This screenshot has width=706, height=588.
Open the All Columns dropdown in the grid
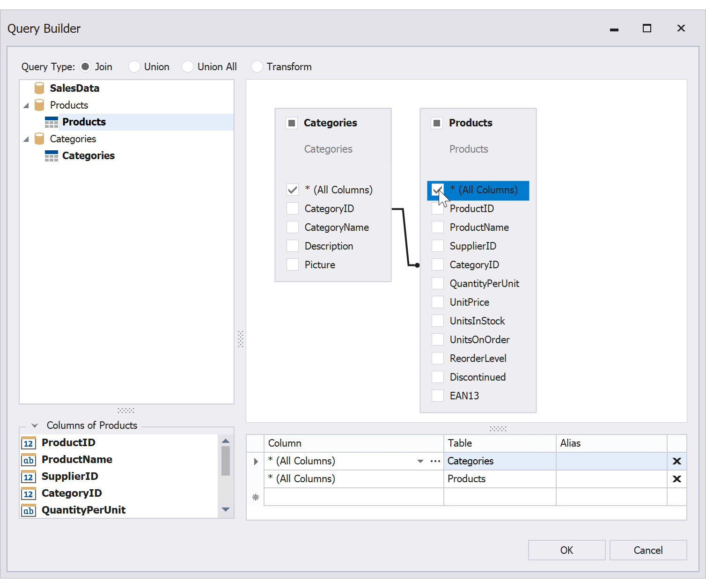[x=420, y=461]
